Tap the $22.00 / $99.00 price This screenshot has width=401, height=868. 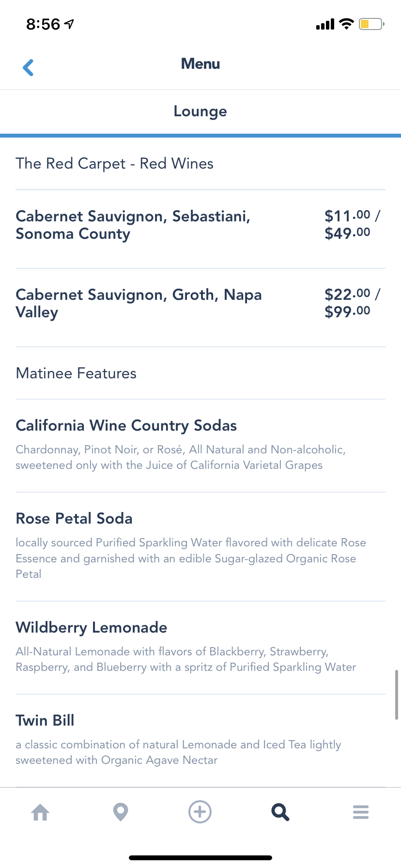352,303
